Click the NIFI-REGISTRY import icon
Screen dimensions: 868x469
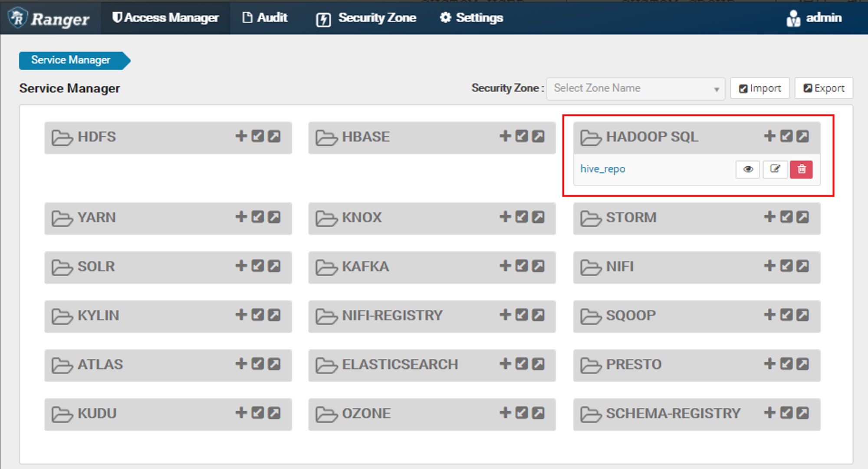pos(522,315)
